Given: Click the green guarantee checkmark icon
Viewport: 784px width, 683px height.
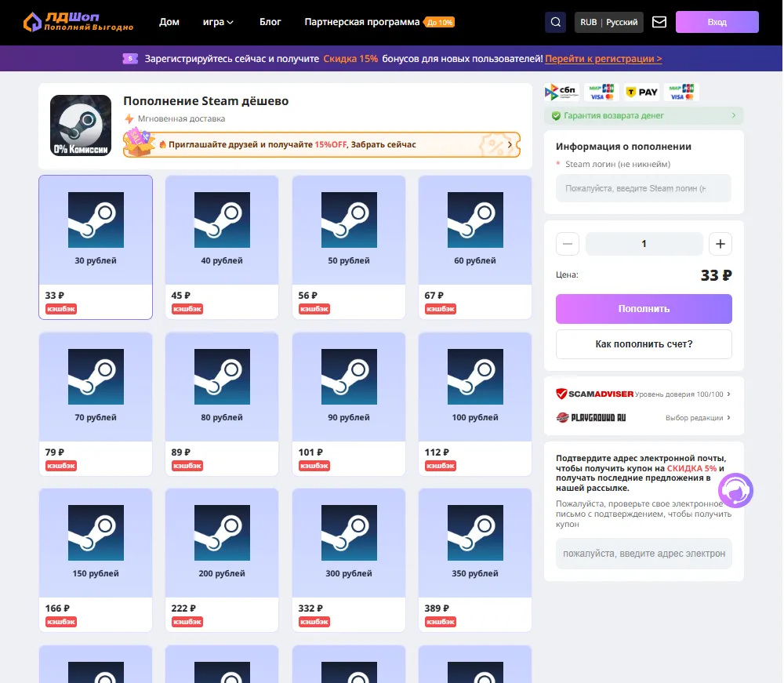Looking at the screenshot, I should [x=556, y=116].
